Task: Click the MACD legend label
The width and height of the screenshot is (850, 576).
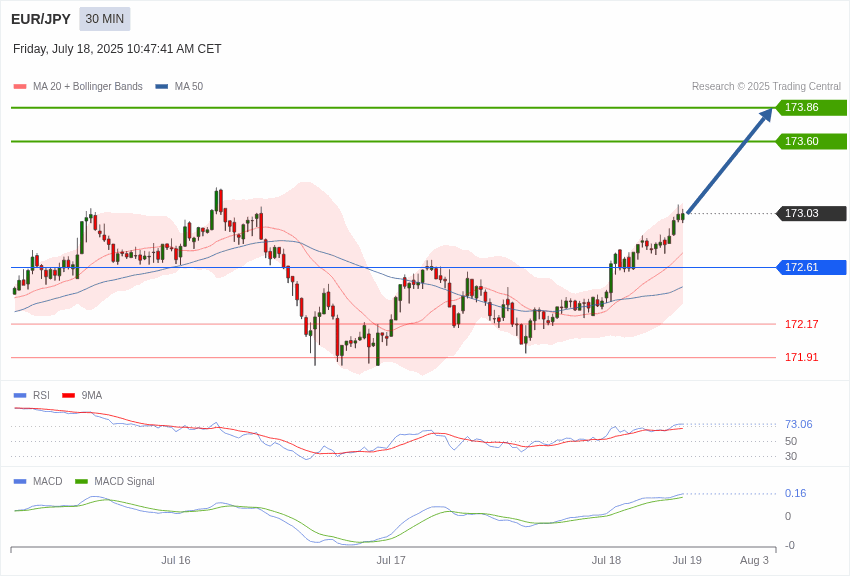Action: tap(48, 481)
